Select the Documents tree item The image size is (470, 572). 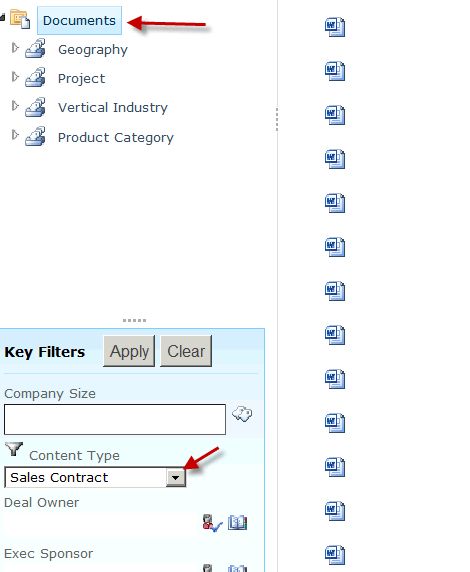coord(79,20)
